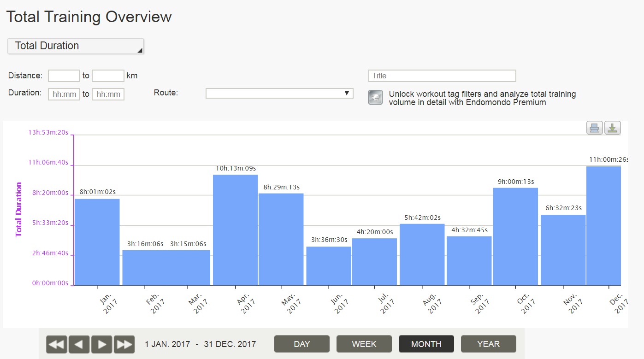644x359 pixels.
Task: Focus the maximum Distance field
Action: pyautogui.click(x=108, y=76)
